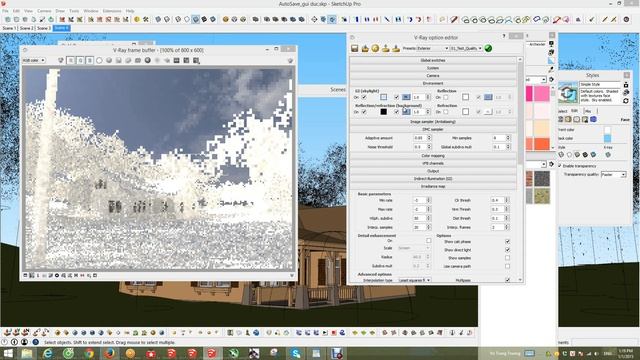Image resolution: width=640 pixels, height=360 pixels.
Task: Toggle Show calc phase checkbox
Action: point(507,242)
